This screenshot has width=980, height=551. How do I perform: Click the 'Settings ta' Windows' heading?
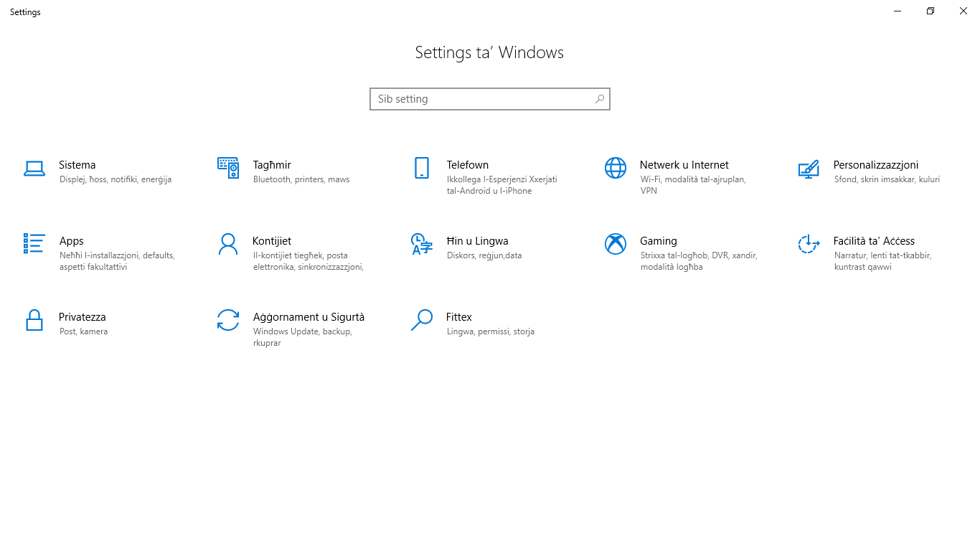pos(489,52)
